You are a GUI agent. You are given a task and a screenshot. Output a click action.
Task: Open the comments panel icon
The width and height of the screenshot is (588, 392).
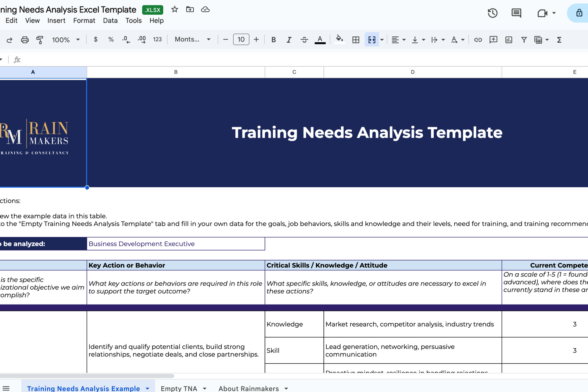pyautogui.click(x=516, y=13)
